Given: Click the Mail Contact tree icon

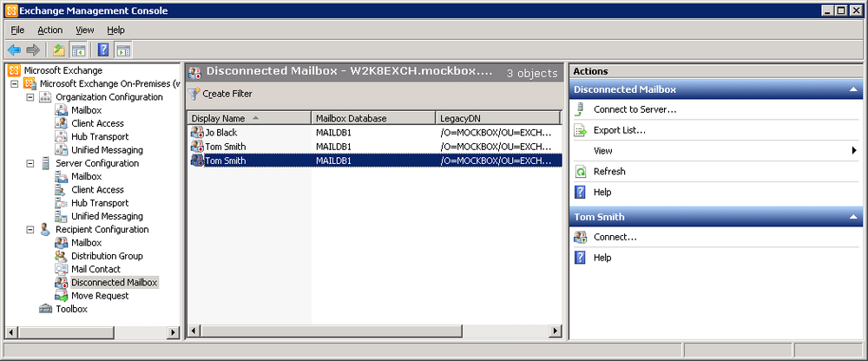Looking at the screenshot, I should [62, 269].
